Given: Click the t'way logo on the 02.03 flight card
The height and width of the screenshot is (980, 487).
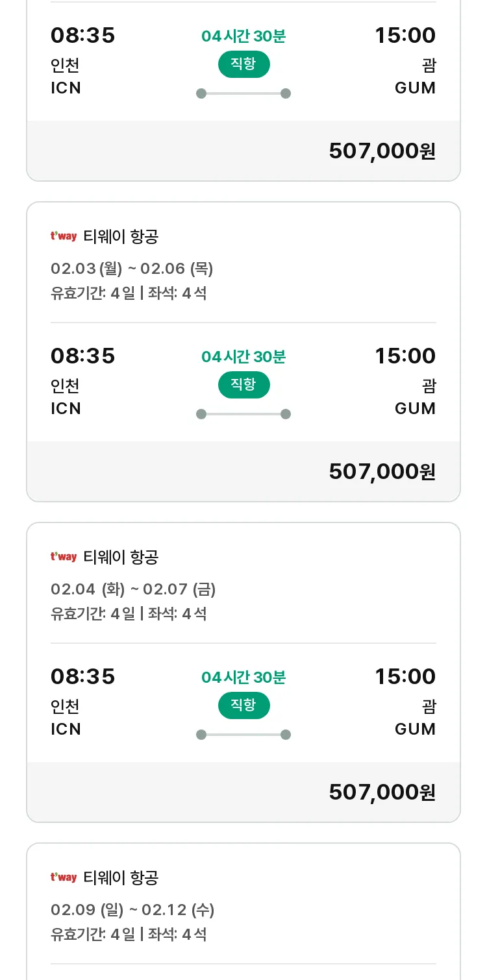Looking at the screenshot, I should point(64,237).
